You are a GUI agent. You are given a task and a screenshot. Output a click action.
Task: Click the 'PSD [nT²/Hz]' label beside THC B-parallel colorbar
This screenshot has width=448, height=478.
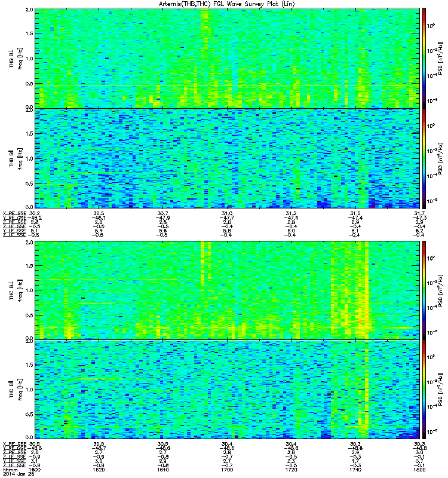tap(440, 390)
